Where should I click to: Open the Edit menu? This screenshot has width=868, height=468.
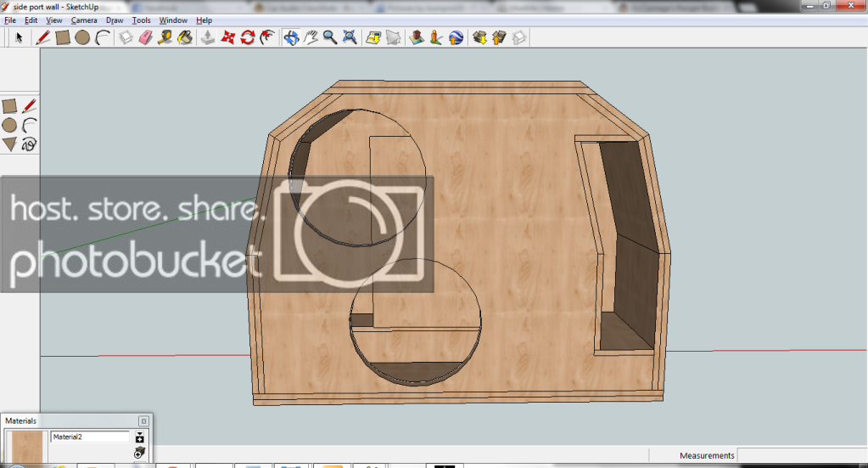point(31,20)
